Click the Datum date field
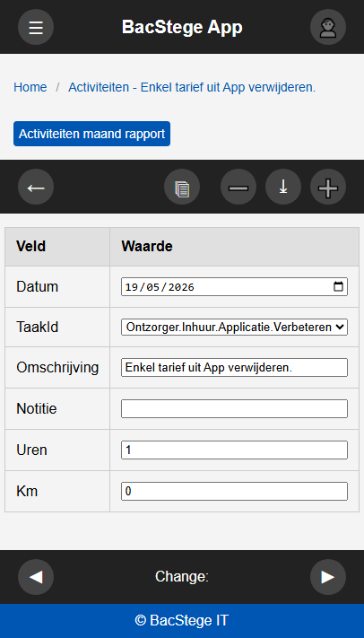The width and height of the screenshot is (364, 638). click(234, 286)
